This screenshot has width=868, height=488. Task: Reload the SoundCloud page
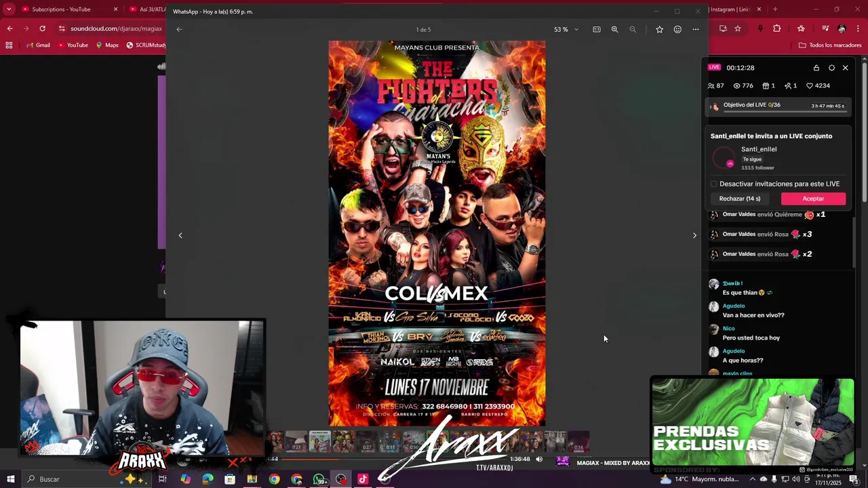click(42, 28)
